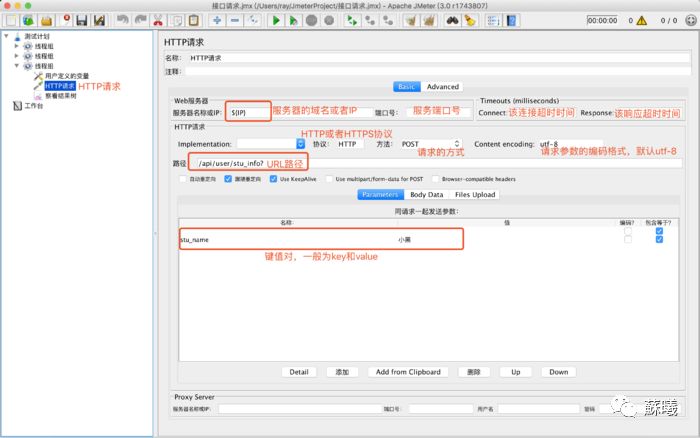This screenshot has width=700, height=438.
Task: Start the test with green play icon
Action: 276,21
